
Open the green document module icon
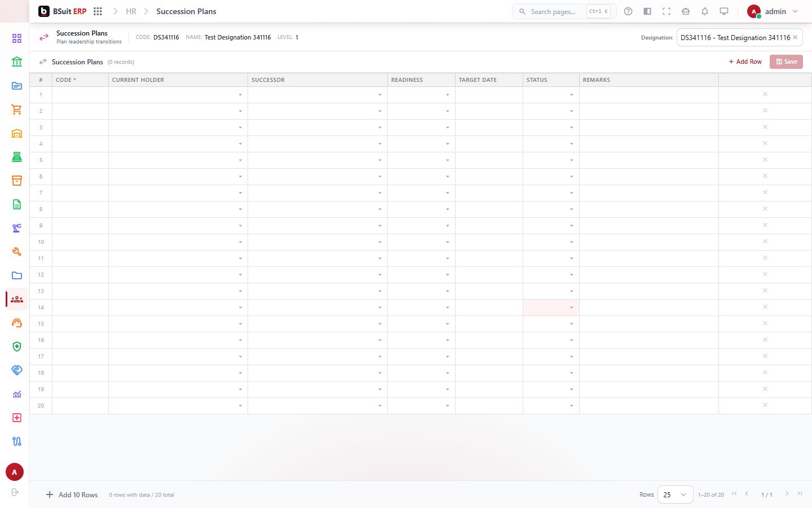[x=17, y=204]
